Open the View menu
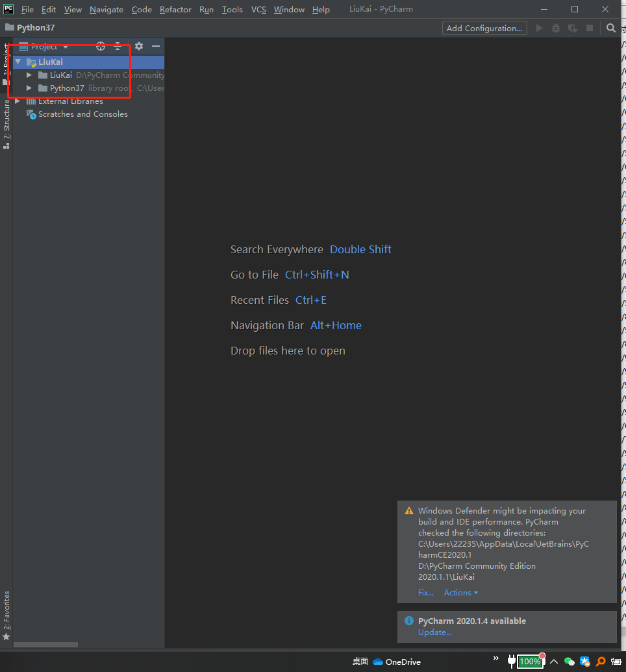The image size is (626, 672). tap(73, 10)
